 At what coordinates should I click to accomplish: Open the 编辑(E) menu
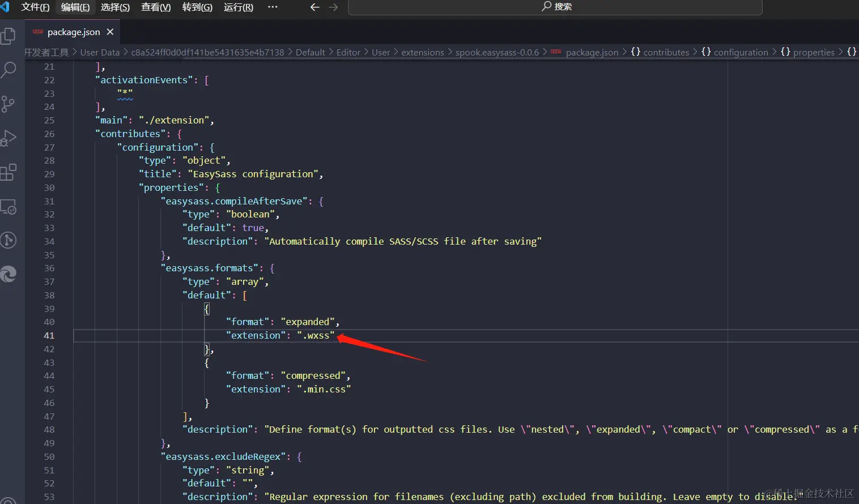coord(75,7)
